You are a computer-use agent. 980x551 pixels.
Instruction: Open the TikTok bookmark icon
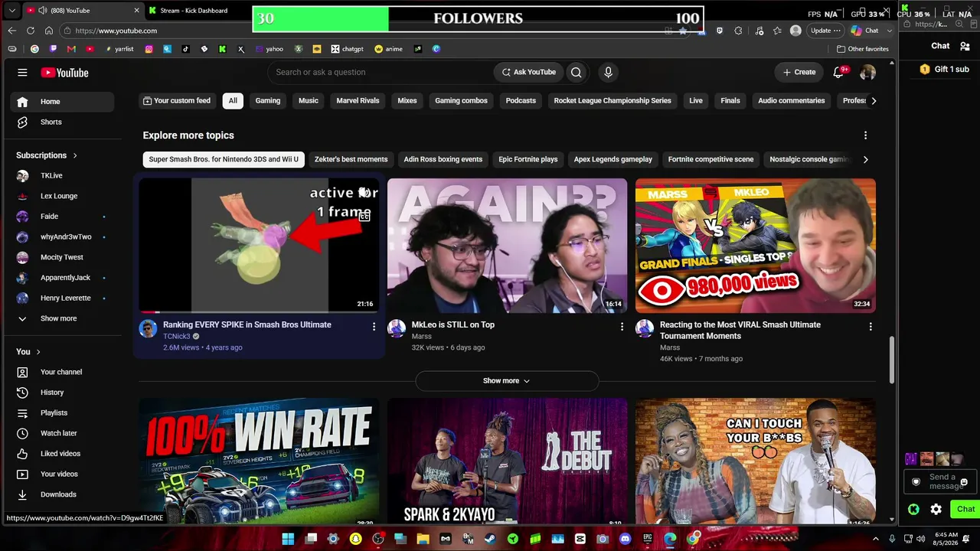tap(185, 49)
